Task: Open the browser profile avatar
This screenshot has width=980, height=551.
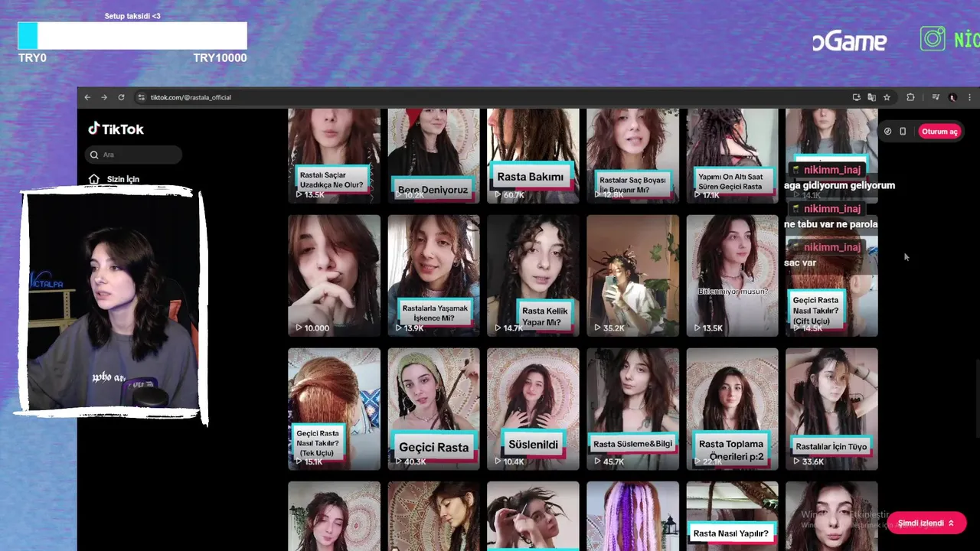Action: tap(952, 97)
